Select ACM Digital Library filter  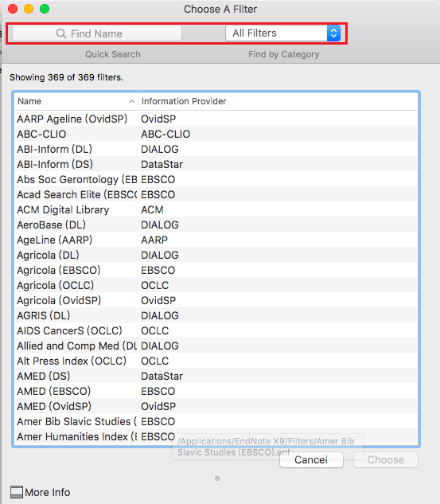[x=216, y=209]
